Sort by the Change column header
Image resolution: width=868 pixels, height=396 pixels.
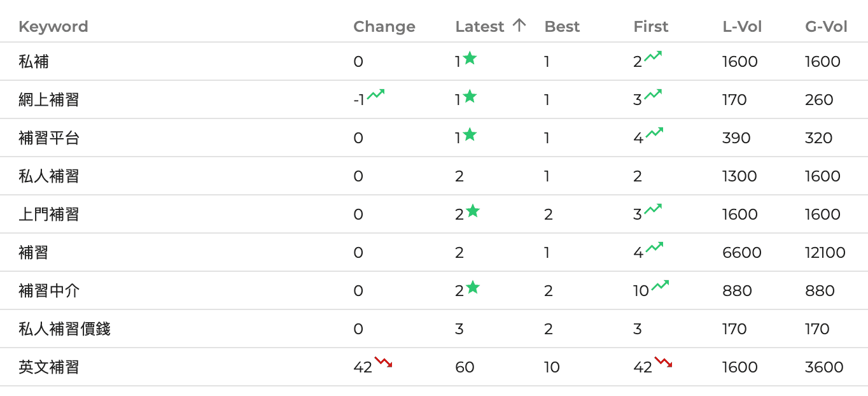[x=384, y=27]
